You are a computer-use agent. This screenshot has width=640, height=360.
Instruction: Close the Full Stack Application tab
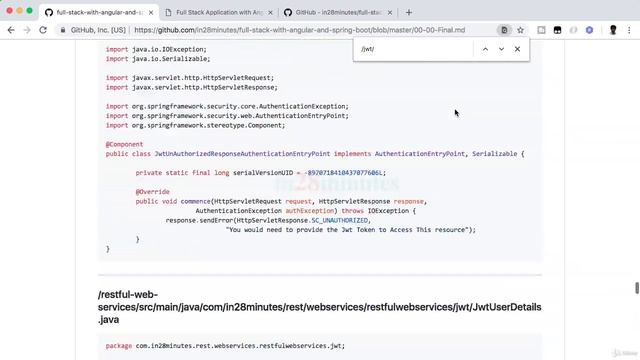(x=270, y=13)
